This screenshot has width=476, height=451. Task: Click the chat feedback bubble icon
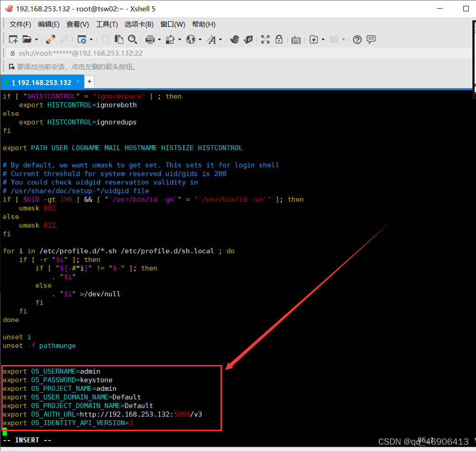pyautogui.click(x=371, y=39)
